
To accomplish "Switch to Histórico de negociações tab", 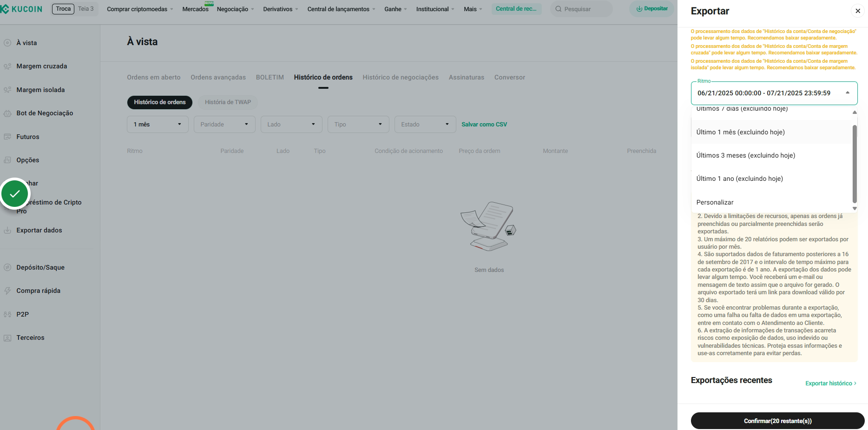I will click(401, 77).
